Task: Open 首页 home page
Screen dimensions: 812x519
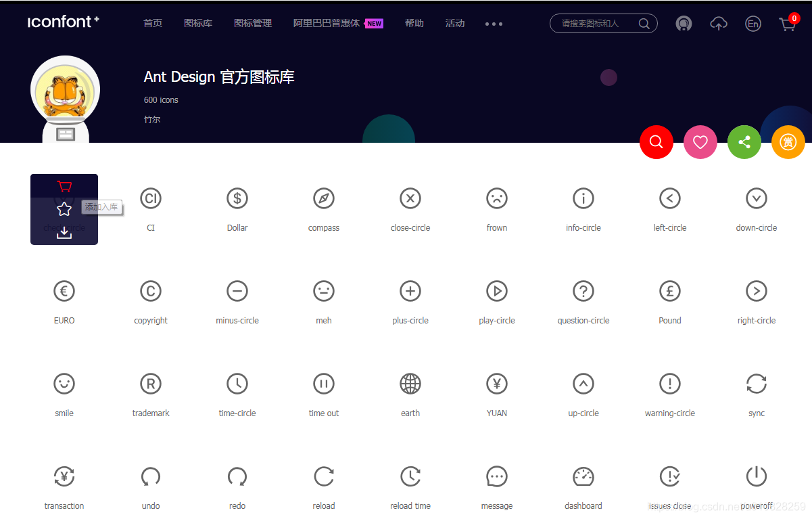Action: tap(153, 23)
